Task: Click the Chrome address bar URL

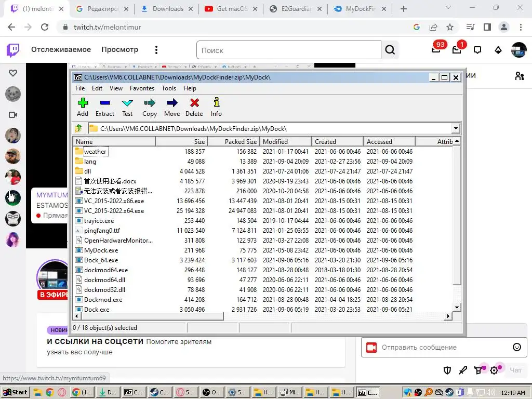Action: [107, 27]
